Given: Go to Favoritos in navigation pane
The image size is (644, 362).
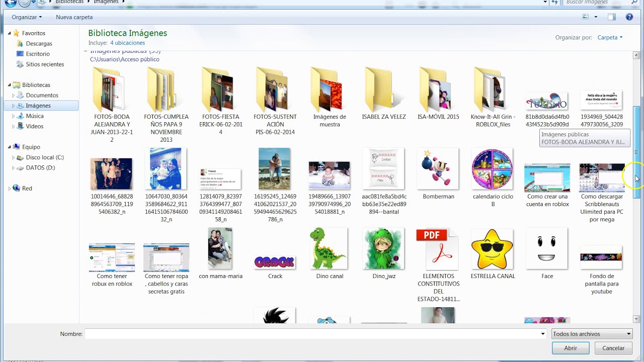Looking at the screenshot, I should 34,33.
